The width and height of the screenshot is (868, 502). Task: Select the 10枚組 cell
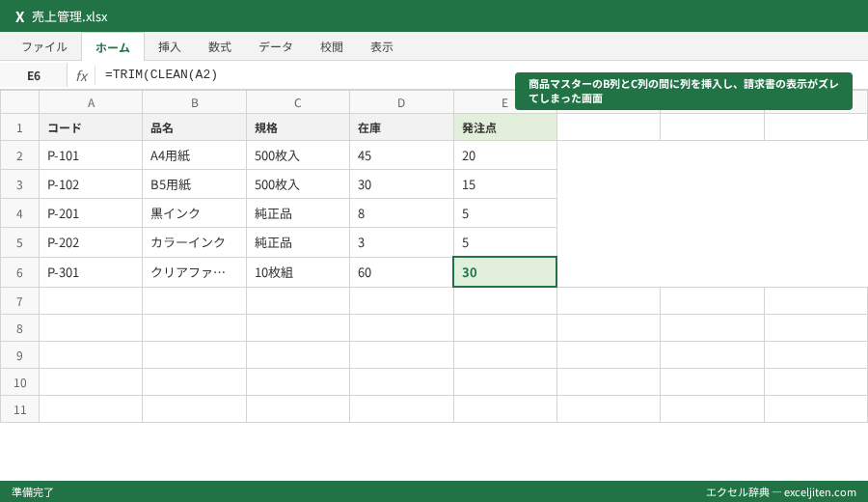click(x=298, y=272)
